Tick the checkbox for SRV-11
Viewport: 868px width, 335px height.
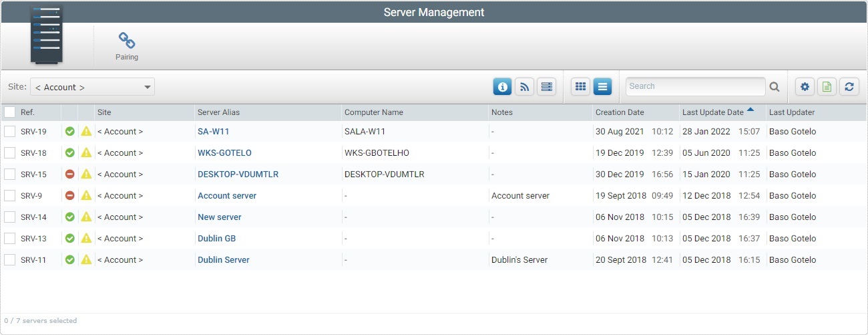pos(9,260)
